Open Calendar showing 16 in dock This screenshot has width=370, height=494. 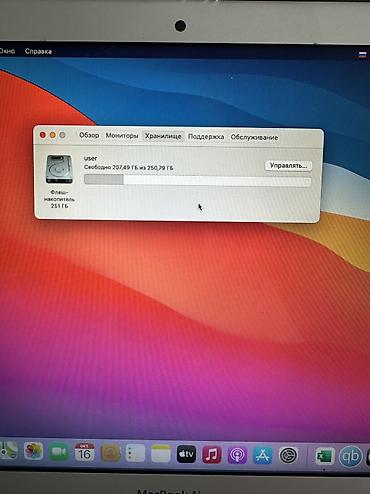[x=84, y=452]
